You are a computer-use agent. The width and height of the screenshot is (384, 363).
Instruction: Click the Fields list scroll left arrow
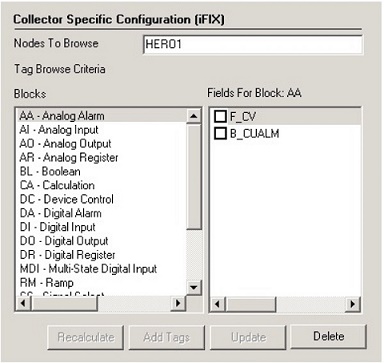217,304
